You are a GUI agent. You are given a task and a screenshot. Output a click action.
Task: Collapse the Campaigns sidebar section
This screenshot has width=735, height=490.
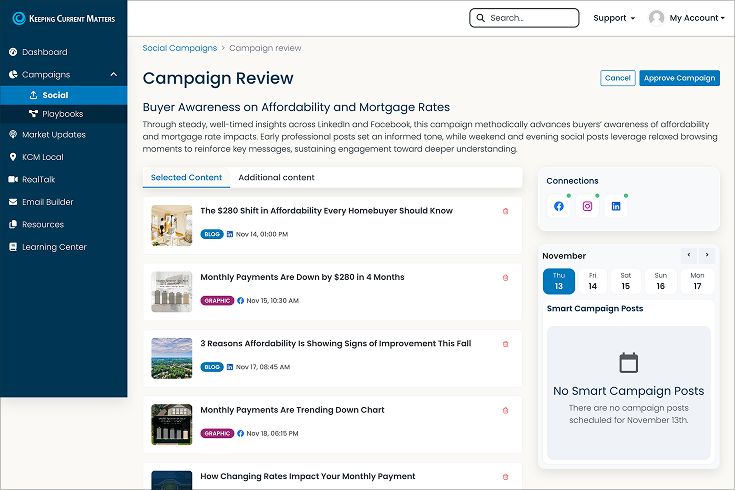113,74
